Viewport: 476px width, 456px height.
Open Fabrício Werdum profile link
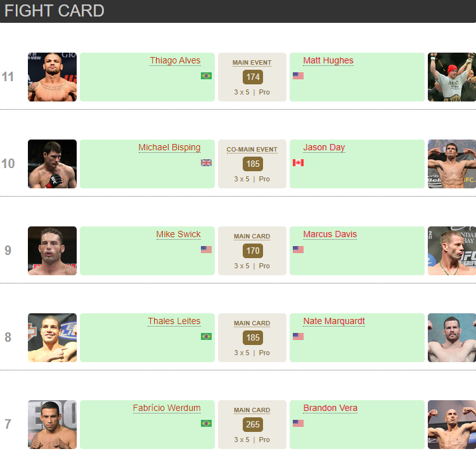(x=167, y=408)
